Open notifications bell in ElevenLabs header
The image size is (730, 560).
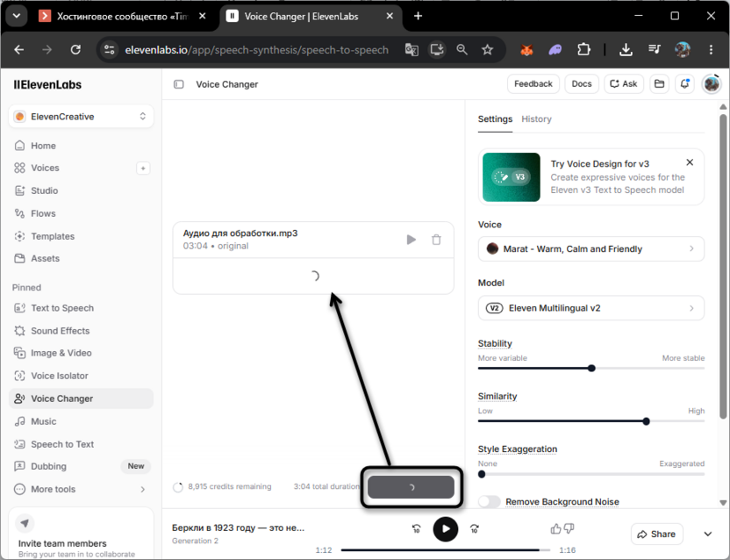(684, 84)
